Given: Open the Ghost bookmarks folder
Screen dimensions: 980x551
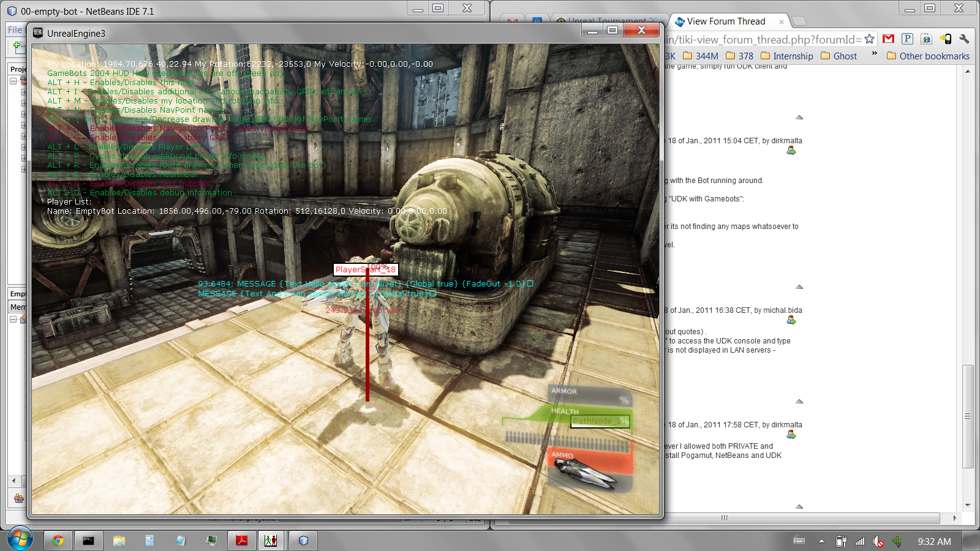Looking at the screenshot, I should [839, 56].
